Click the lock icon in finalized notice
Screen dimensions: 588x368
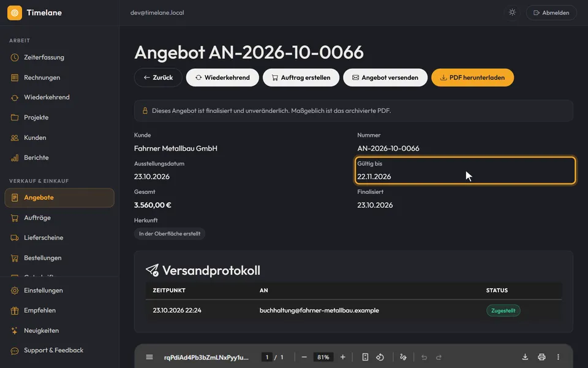(145, 111)
